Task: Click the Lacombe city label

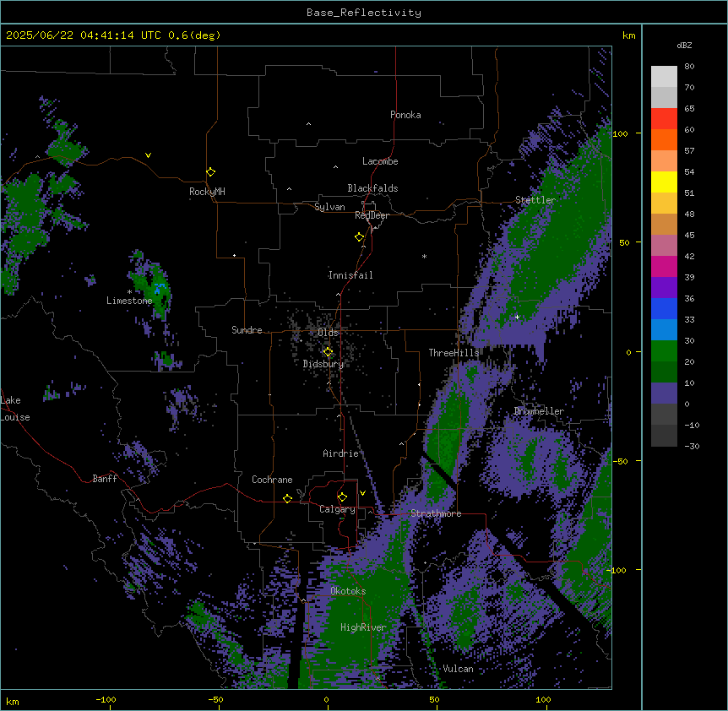Action: pos(380,161)
